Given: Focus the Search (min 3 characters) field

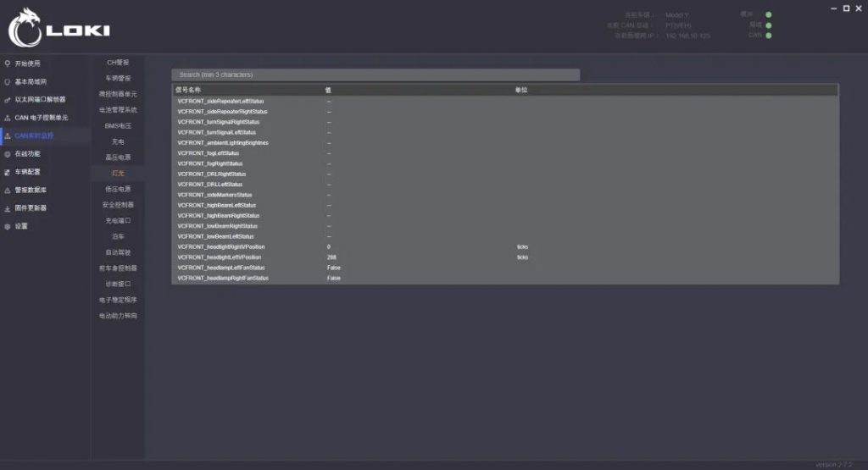Looking at the screenshot, I should pyautogui.click(x=376, y=75).
